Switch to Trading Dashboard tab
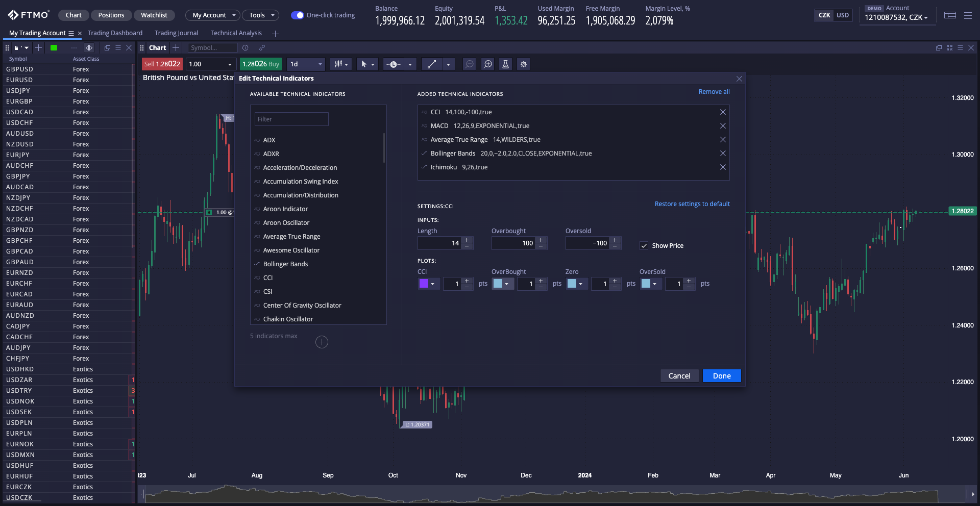 click(115, 33)
